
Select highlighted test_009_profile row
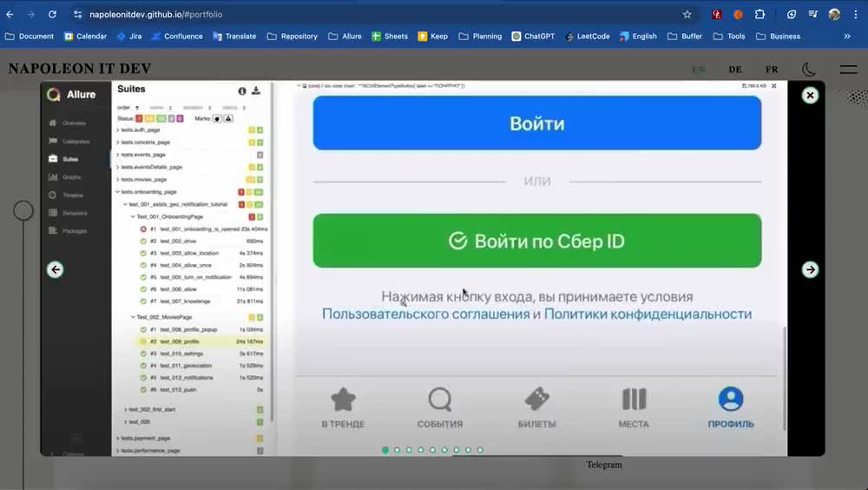click(x=201, y=341)
